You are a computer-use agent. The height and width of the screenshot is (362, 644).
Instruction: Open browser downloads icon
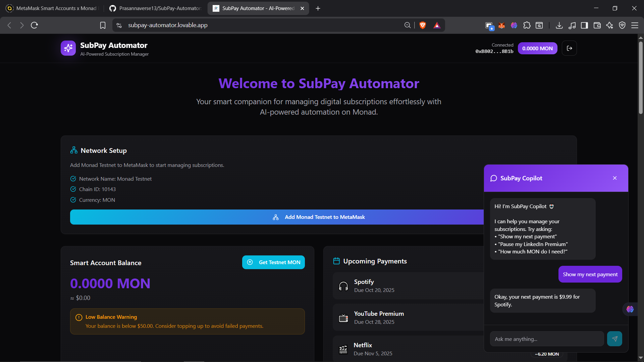pos(559,25)
